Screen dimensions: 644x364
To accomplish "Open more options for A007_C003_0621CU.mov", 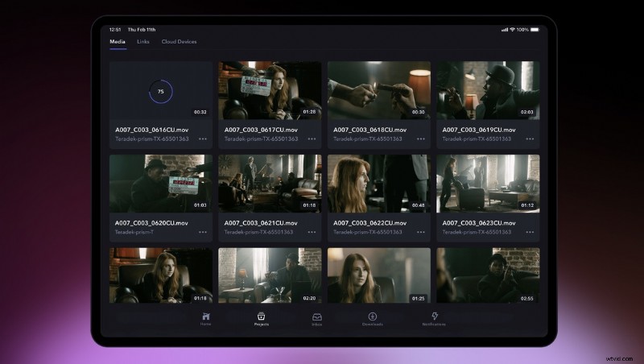I will pos(312,232).
